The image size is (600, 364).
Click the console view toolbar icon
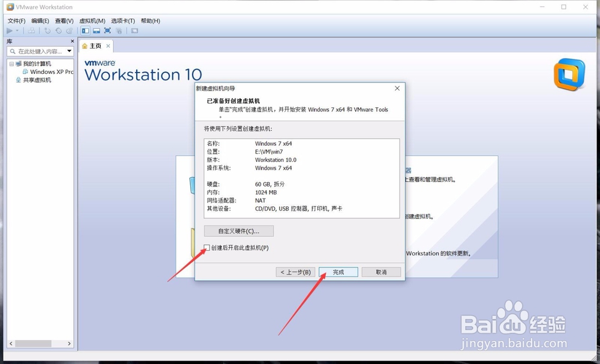tap(134, 31)
